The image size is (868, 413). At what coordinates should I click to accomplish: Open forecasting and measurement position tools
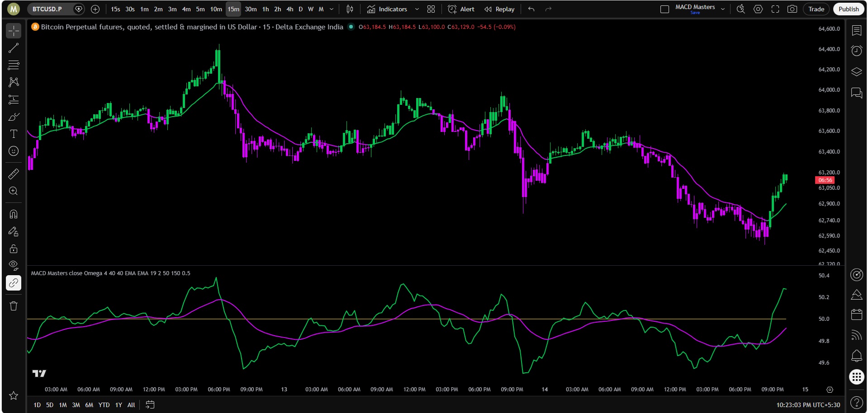click(x=14, y=99)
